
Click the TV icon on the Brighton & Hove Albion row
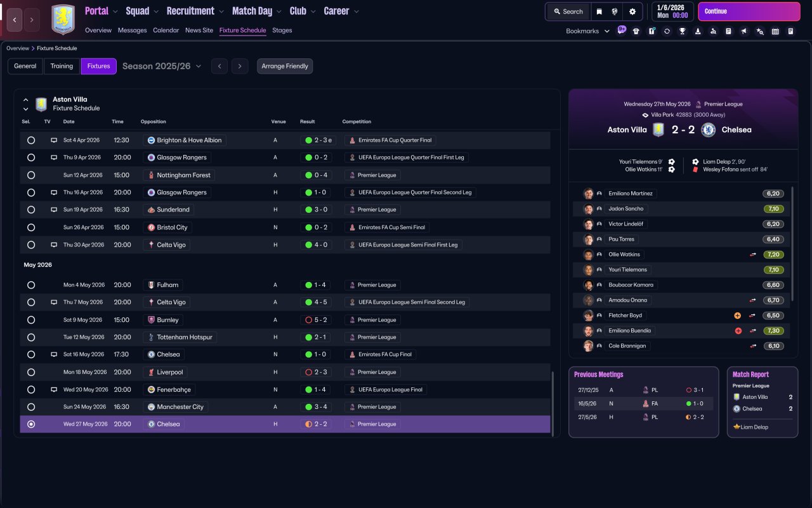54,140
